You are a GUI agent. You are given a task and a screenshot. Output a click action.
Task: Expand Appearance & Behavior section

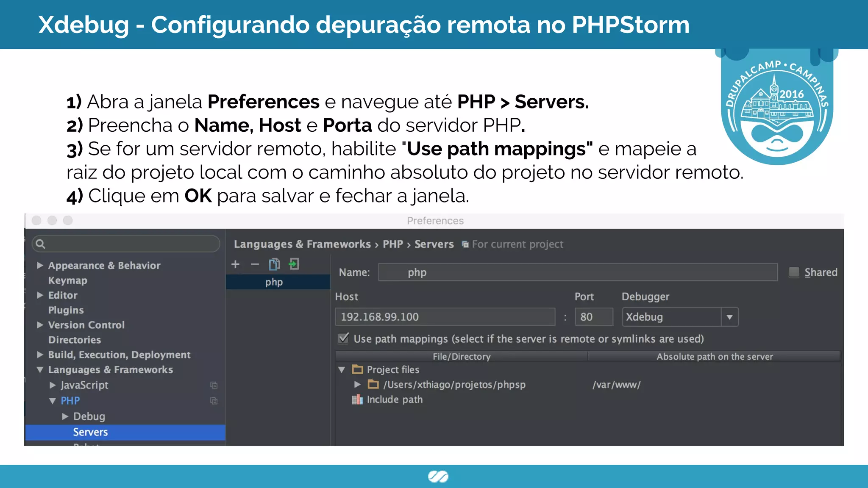coord(40,265)
